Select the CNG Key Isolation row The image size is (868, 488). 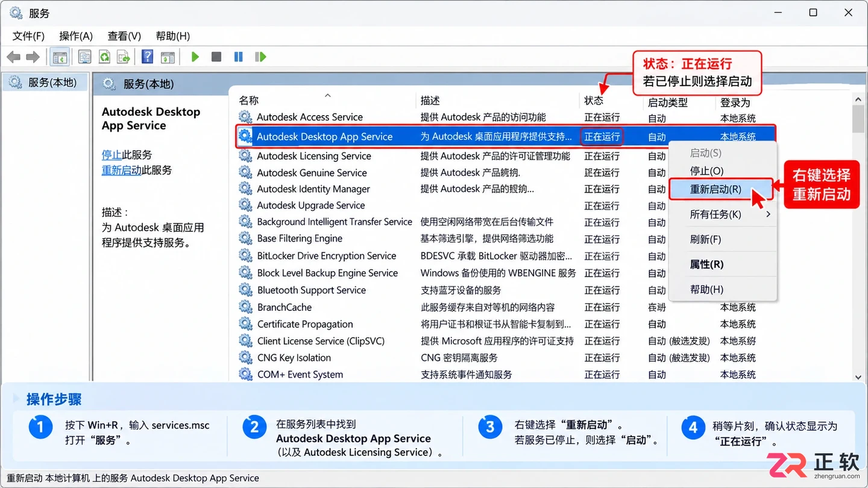[x=505, y=358]
